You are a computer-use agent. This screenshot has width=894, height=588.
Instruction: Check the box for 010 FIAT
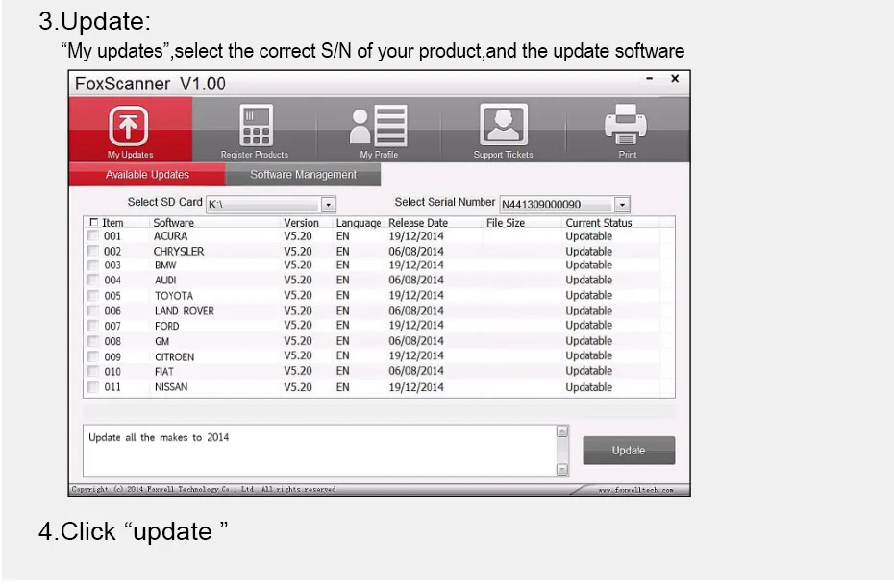point(92,371)
